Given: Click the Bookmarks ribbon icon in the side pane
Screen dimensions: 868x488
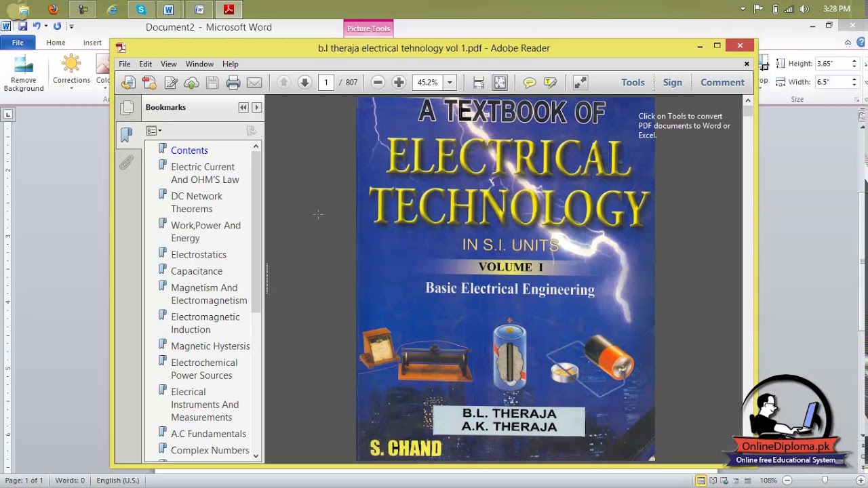Looking at the screenshot, I should click(x=127, y=135).
